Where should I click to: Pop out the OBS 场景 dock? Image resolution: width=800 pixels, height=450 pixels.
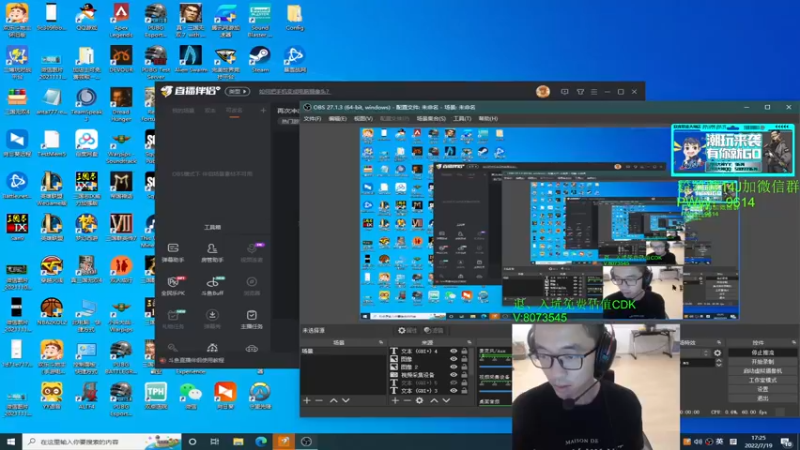(x=381, y=342)
